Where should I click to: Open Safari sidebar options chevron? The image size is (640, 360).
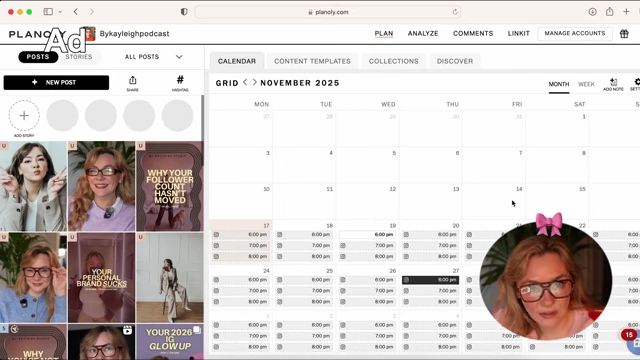click(60, 12)
